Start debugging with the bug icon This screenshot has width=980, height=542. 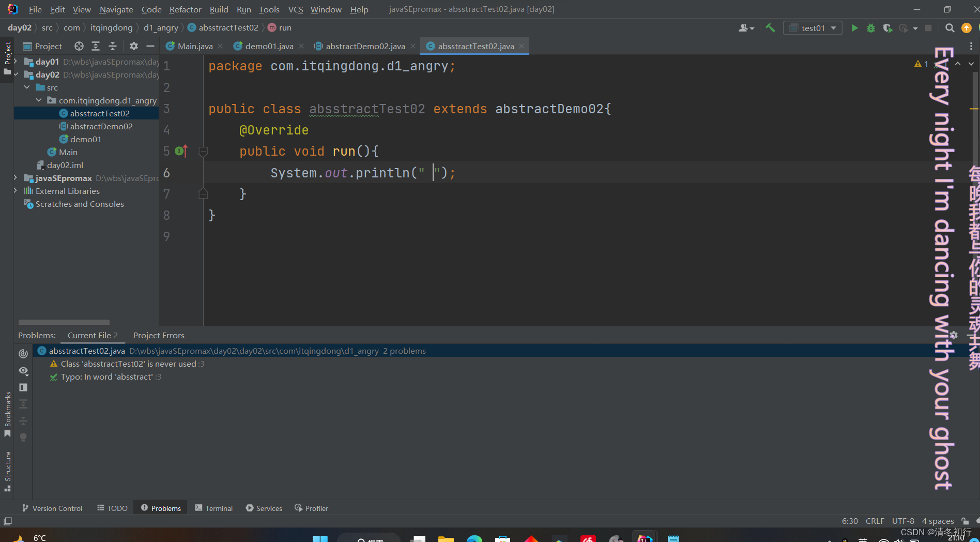click(x=871, y=28)
